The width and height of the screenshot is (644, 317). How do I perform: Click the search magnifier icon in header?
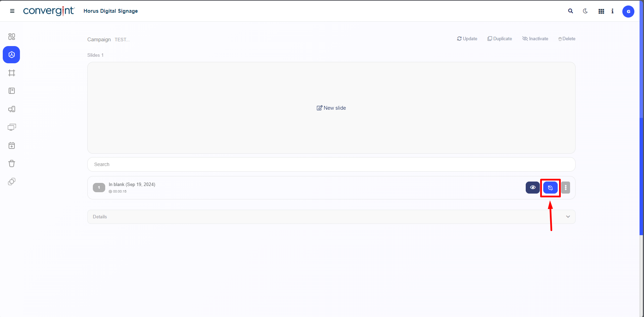(x=570, y=11)
